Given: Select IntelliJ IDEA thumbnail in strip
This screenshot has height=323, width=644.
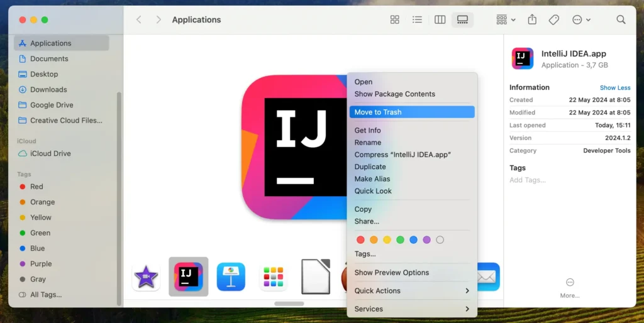Looking at the screenshot, I should 189,276.
